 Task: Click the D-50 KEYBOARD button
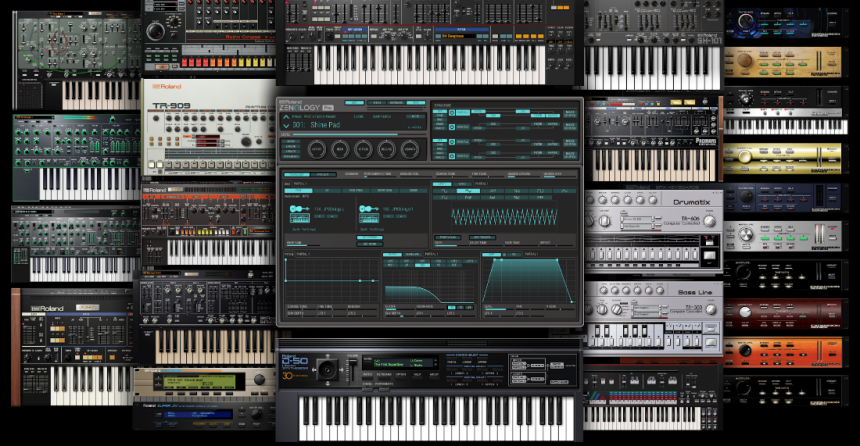coord(384,375)
